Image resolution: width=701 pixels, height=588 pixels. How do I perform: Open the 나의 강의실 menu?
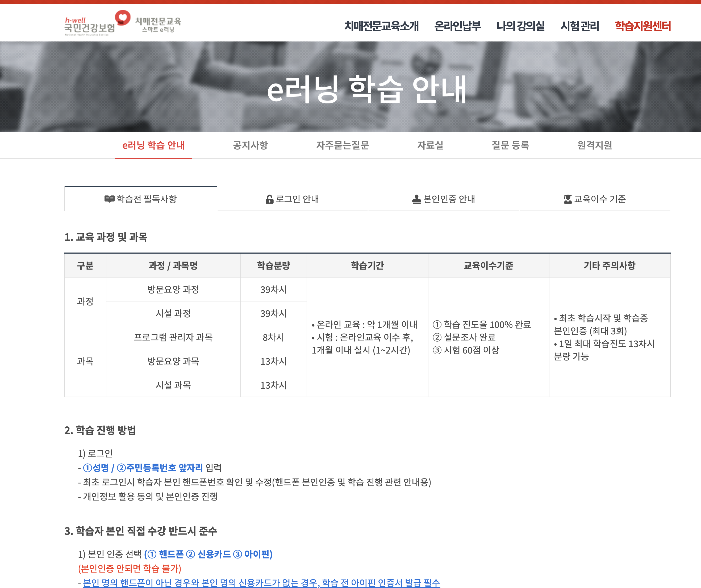520,26
